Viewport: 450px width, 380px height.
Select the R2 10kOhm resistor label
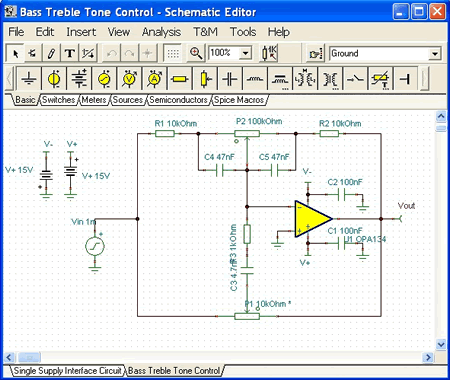340,124
